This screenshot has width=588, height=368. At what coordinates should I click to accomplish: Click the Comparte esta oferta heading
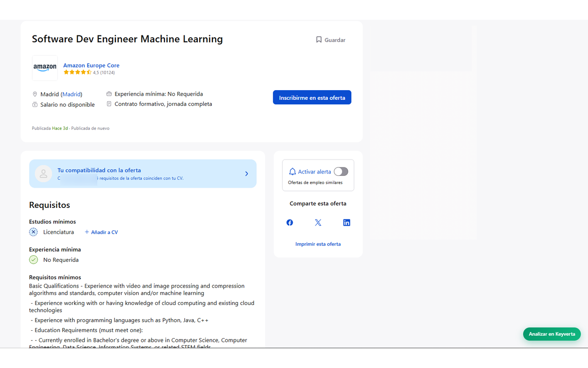318,203
